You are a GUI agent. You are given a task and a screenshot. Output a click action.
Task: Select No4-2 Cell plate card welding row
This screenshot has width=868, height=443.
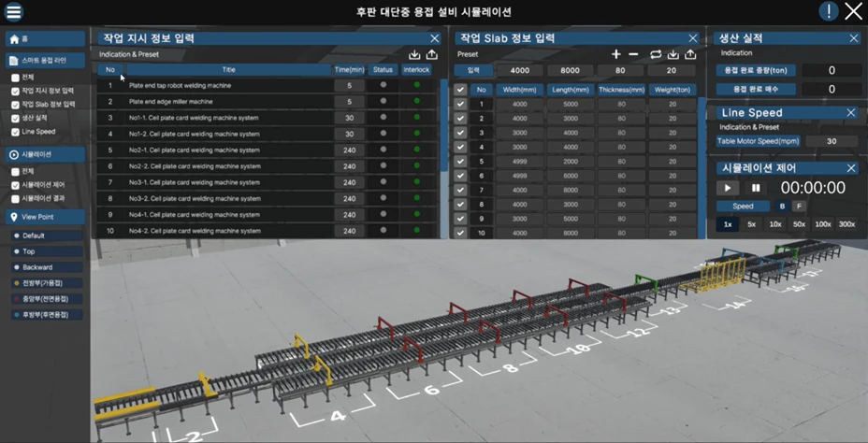pyautogui.click(x=268, y=231)
